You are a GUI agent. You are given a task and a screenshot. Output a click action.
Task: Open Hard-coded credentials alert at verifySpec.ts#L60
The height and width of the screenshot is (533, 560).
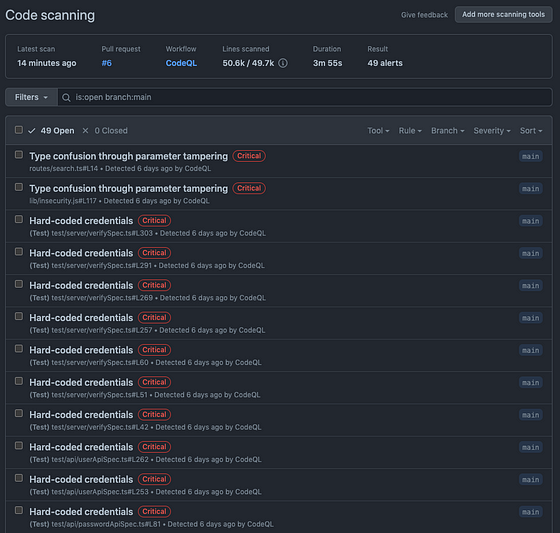pos(81,350)
